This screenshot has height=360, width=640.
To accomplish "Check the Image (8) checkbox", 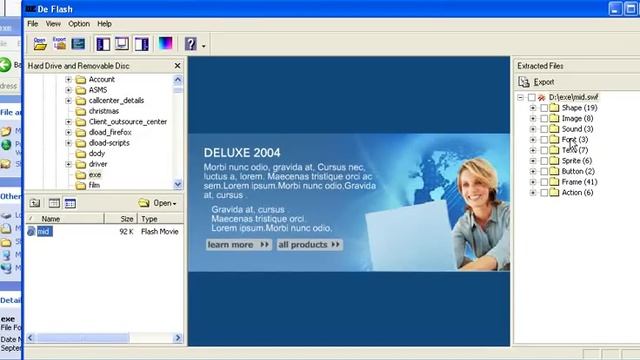I will pyautogui.click(x=544, y=118).
